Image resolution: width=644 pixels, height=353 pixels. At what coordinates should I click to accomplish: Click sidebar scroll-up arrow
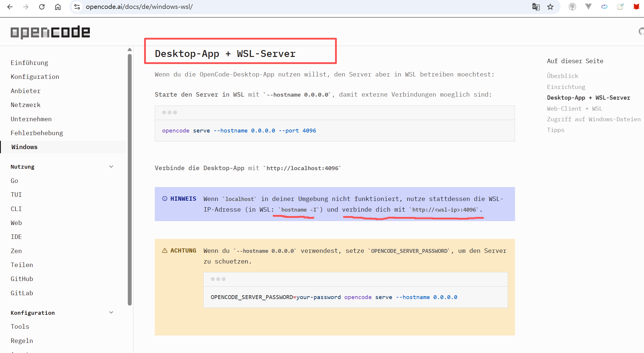[130, 49]
